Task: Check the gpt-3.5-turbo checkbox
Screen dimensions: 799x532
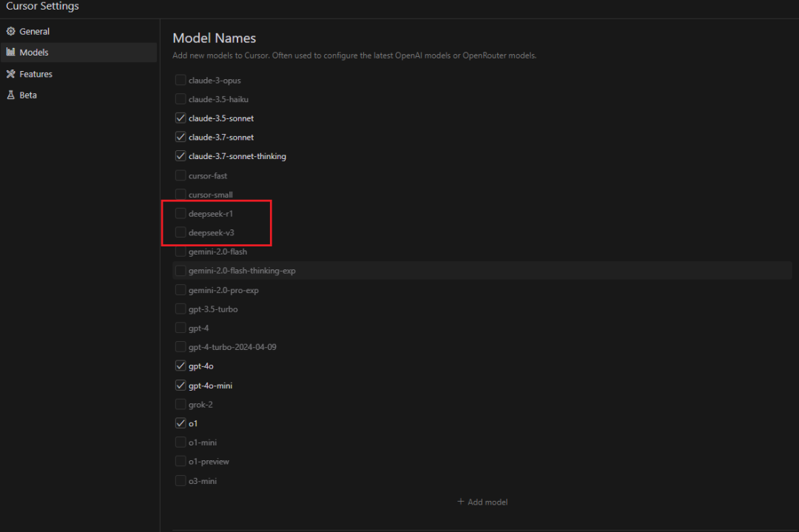Action: (x=181, y=309)
